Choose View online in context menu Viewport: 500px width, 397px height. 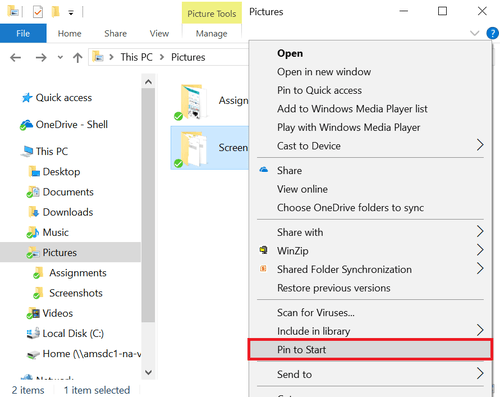302,189
